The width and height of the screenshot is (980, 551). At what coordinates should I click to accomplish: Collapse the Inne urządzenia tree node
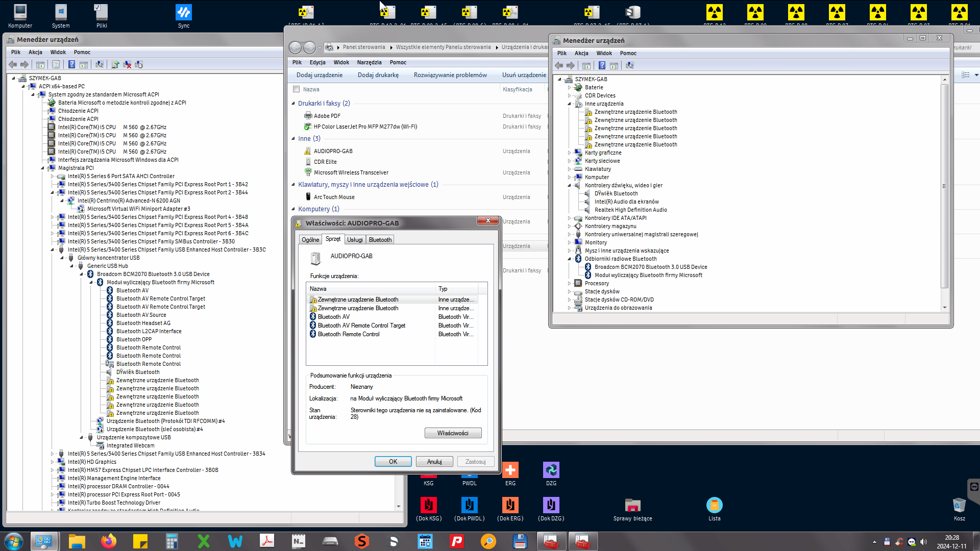point(570,104)
